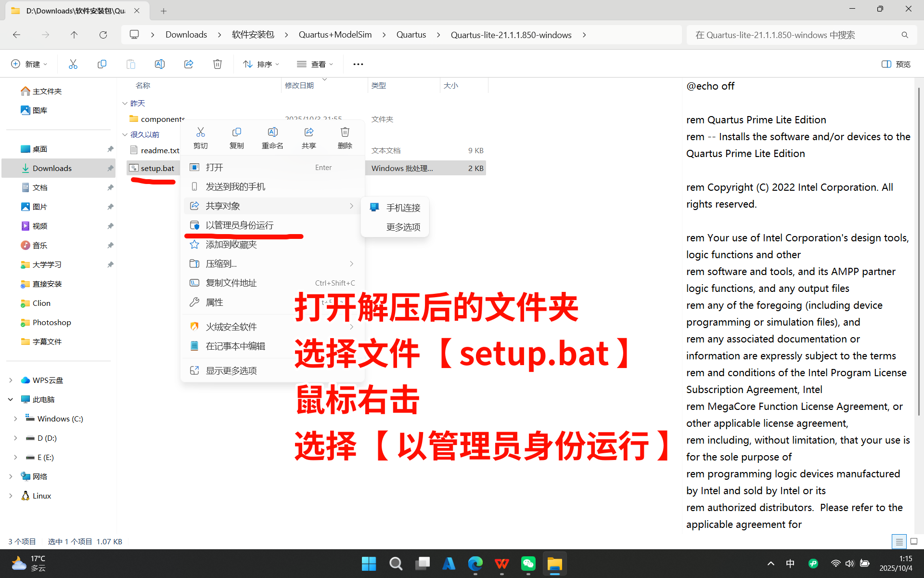Viewport: 924px width, 578px height.
Task: Refresh the current folder view
Action: pyautogui.click(x=103, y=35)
